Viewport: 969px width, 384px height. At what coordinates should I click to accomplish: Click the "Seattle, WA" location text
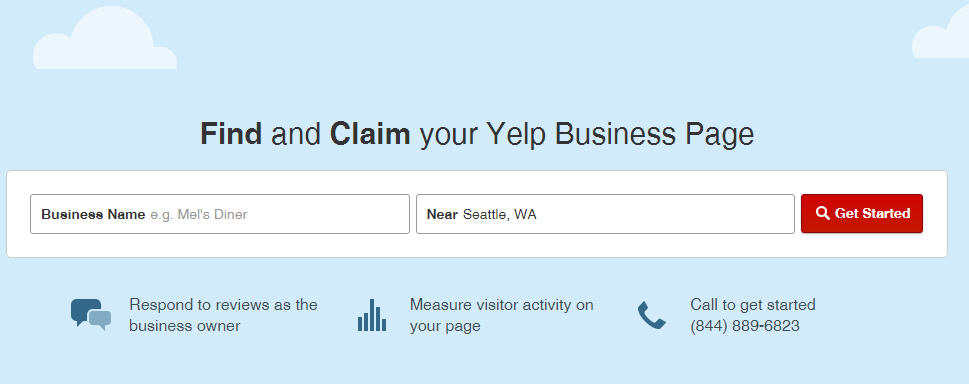[500, 215]
